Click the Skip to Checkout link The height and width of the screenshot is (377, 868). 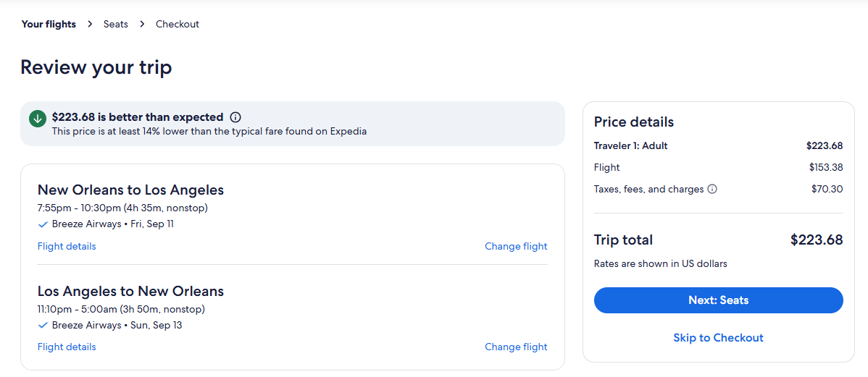[719, 338]
